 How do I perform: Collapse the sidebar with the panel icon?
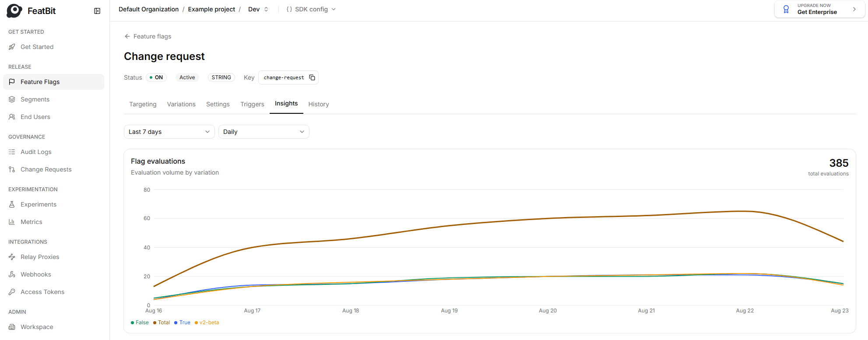(x=97, y=11)
